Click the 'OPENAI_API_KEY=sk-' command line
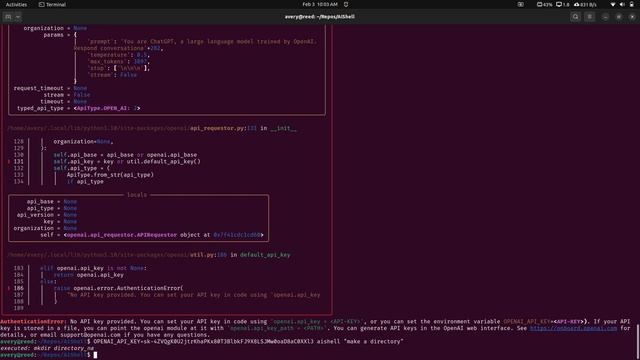Viewport: 640px width, 360px height. pyautogui.click(x=248, y=342)
